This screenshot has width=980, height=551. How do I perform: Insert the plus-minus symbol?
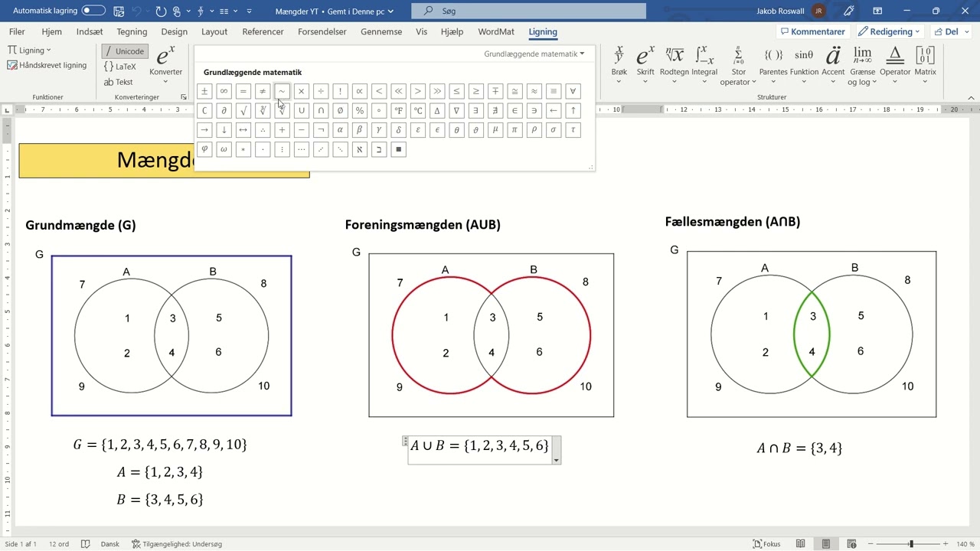click(204, 91)
